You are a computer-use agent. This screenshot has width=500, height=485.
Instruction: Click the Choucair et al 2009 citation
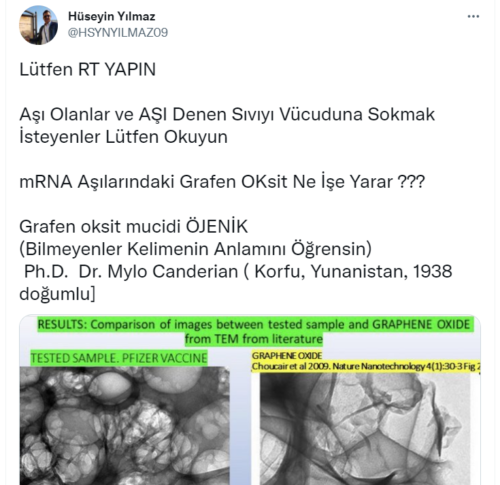click(x=366, y=367)
